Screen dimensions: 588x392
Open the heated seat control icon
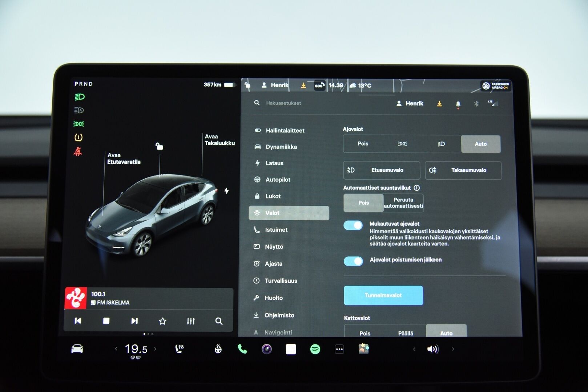pos(179,349)
